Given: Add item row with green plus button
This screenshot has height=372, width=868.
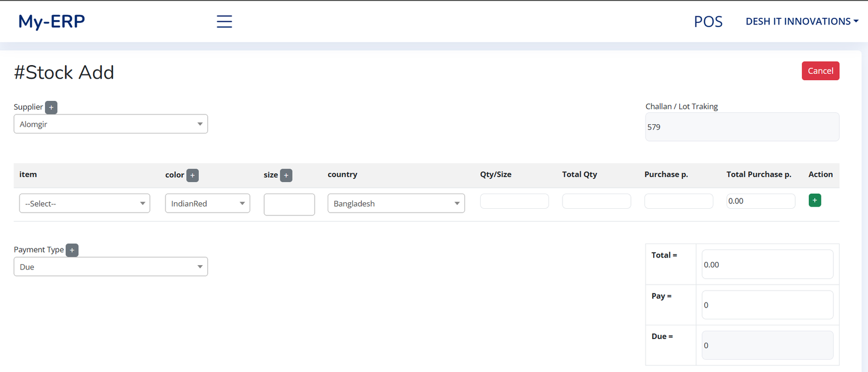Looking at the screenshot, I should 814,201.
